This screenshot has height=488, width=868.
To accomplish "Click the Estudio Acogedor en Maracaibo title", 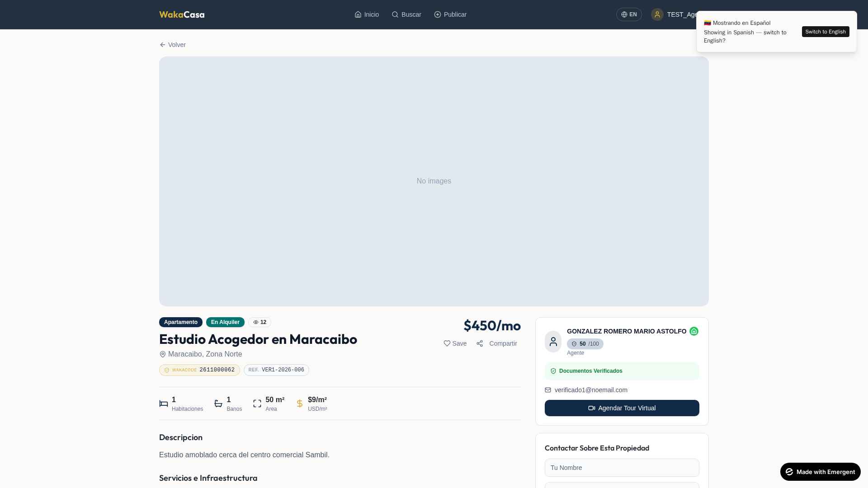I will coord(258,339).
